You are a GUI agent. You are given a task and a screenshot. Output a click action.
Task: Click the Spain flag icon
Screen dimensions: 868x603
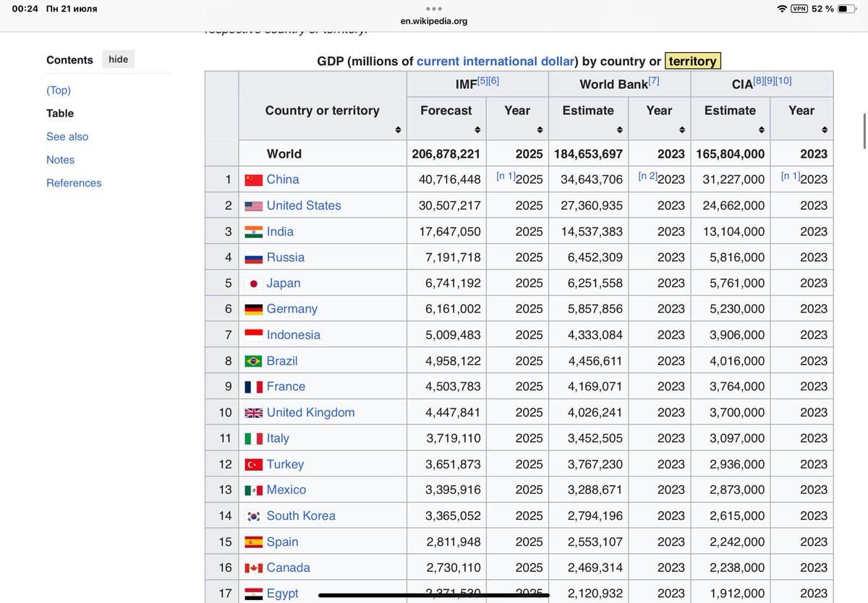[253, 542]
